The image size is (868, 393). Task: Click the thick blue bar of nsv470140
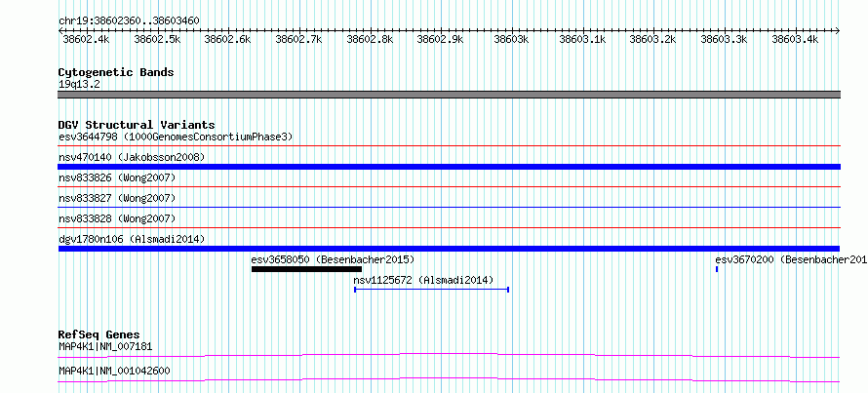449,167
